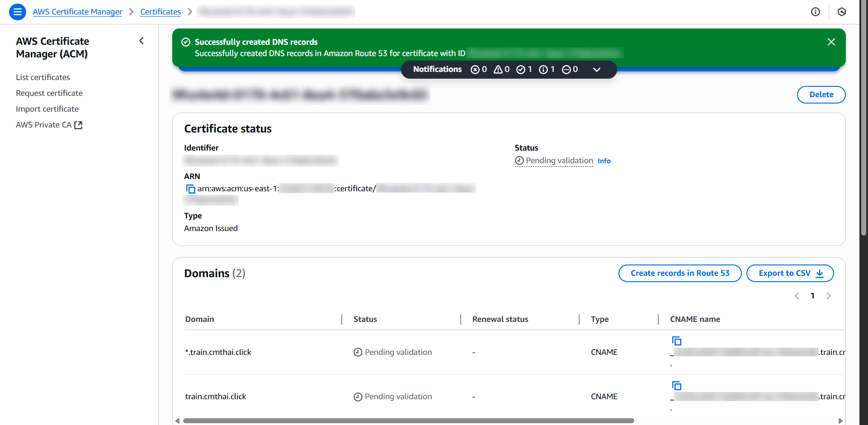Viewport: 868px width, 425px height.
Task: Click Pending validation status for *.train.cmthai.click
Action: [392, 352]
